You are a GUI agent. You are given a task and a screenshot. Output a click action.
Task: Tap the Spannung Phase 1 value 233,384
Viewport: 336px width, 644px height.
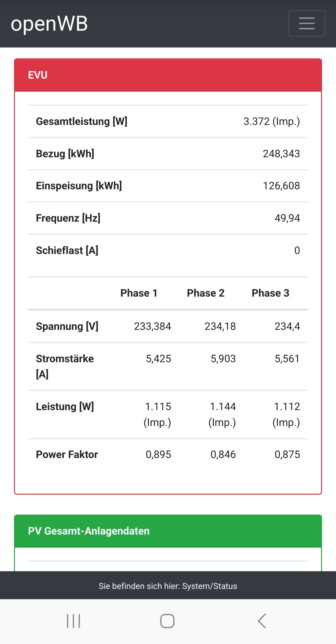[152, 326]
